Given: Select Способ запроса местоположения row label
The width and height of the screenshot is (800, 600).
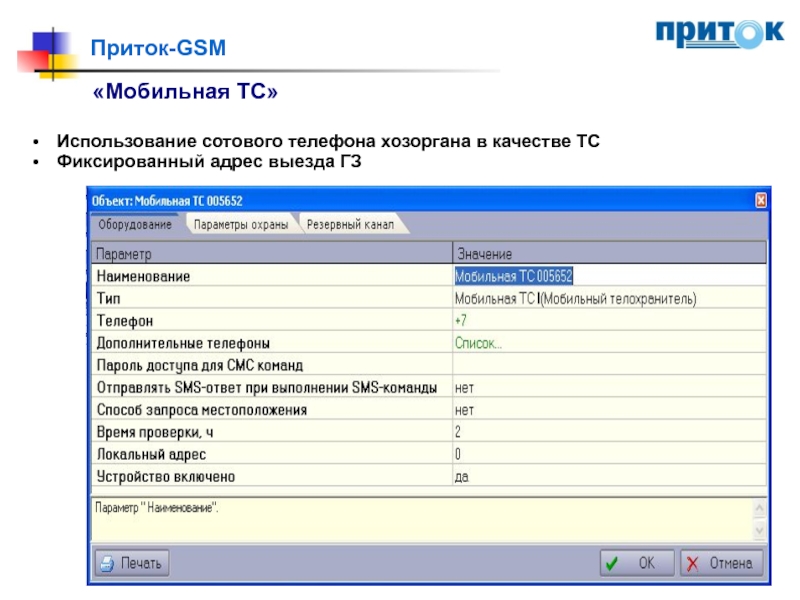Looking at the screenshot, I should click(202, 410).
